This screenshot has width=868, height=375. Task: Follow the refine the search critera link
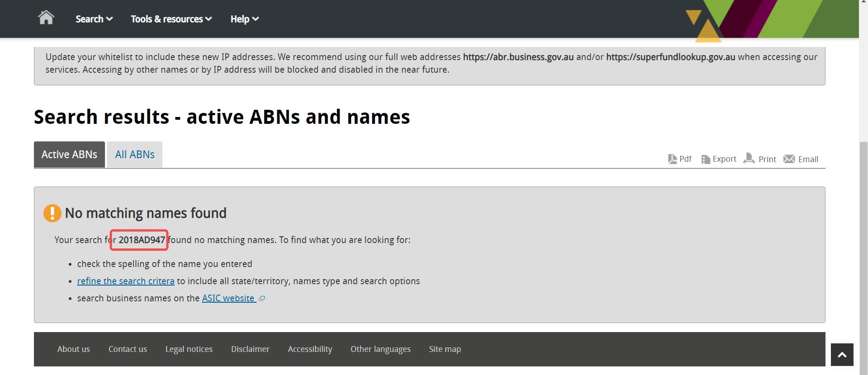[x=126, y=281]
